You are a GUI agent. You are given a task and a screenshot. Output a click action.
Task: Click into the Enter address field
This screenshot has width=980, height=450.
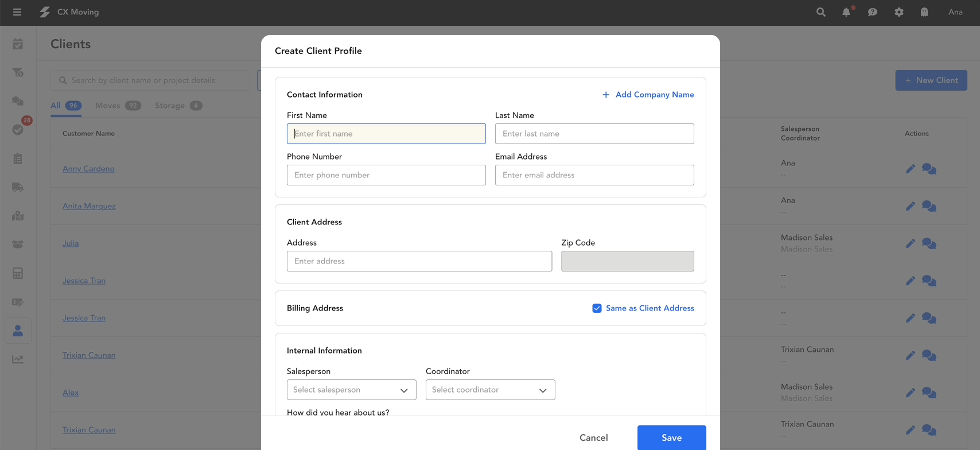click(x=419, y=261)
